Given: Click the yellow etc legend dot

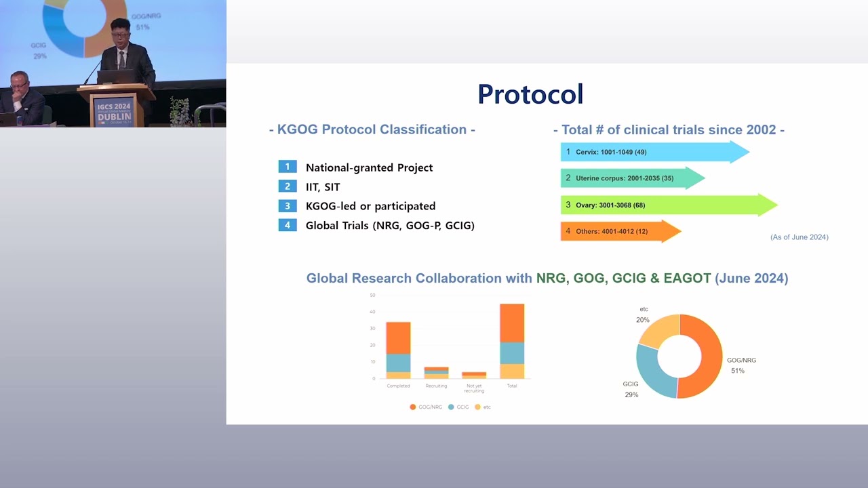Looking at the screenshot, I should pos(477,407).
